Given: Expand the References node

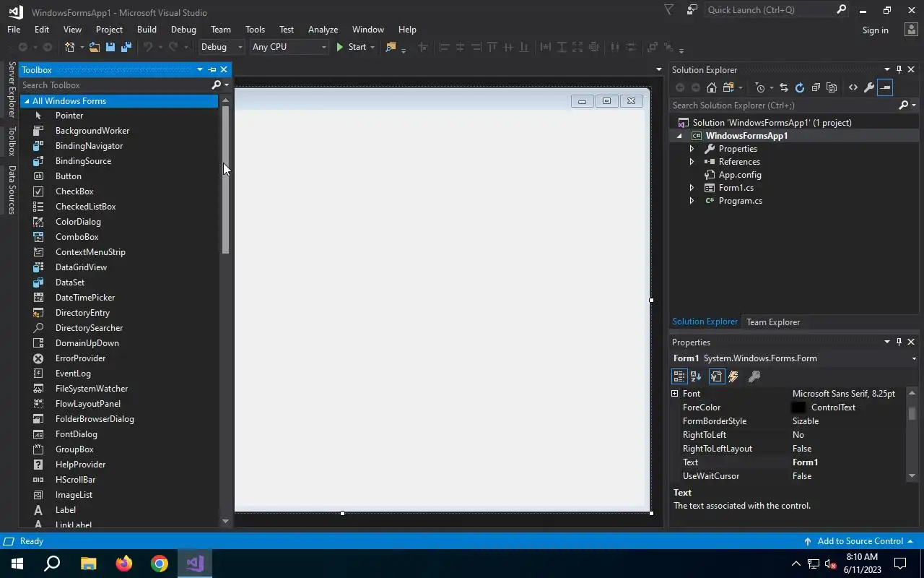Looking at the screenshot, I should (x=692, y=162).
